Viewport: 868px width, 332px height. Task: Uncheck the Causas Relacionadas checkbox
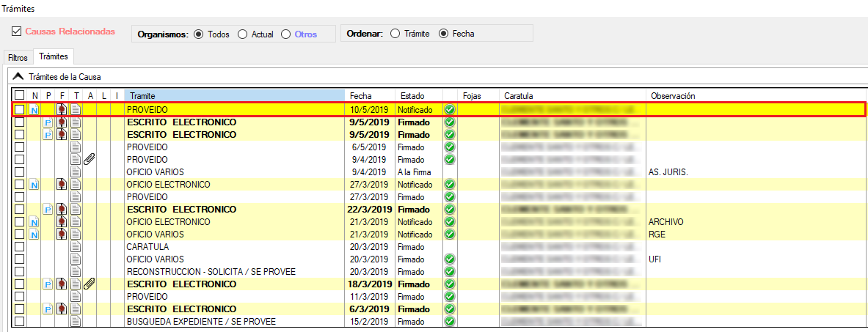click(17, 32)
